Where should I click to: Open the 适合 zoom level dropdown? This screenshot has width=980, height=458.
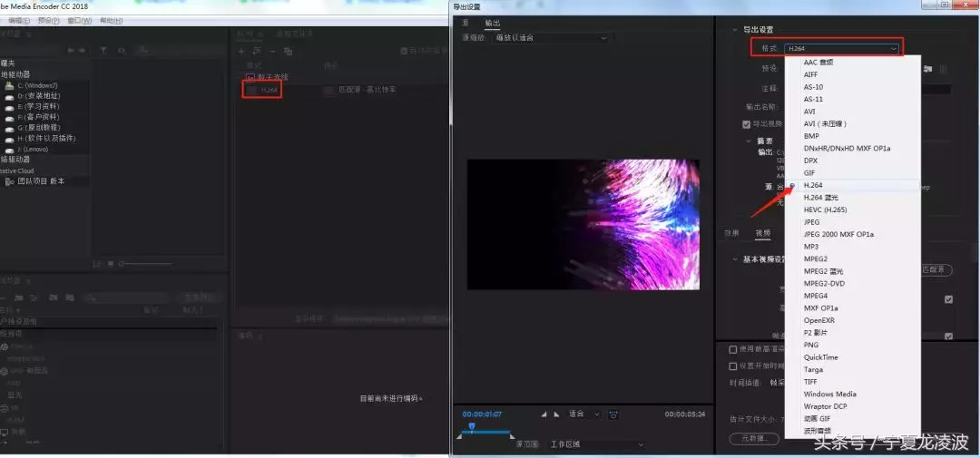coord(584,414)
